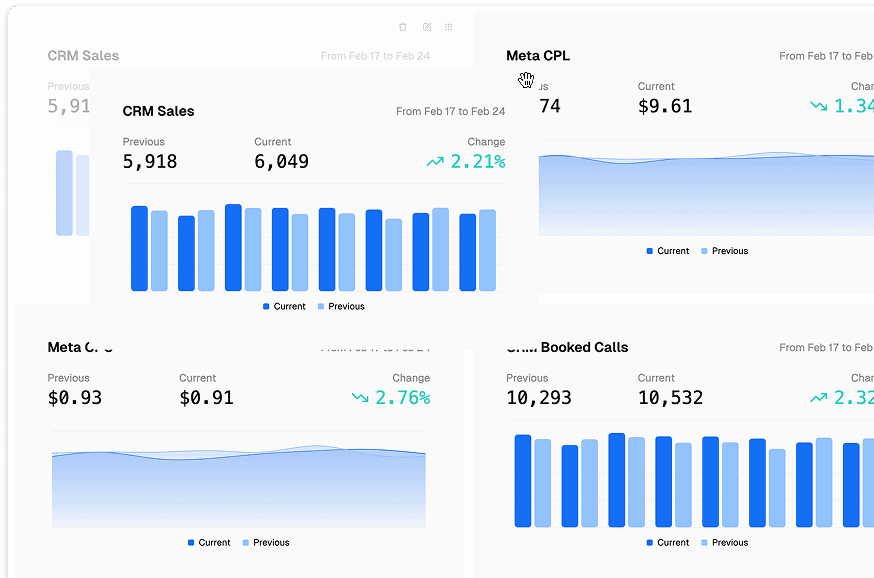This screenshot has width=874, height=578.
Task: Click the Current legend dot in the Meta CPL chart
Action: coord(650,251)
